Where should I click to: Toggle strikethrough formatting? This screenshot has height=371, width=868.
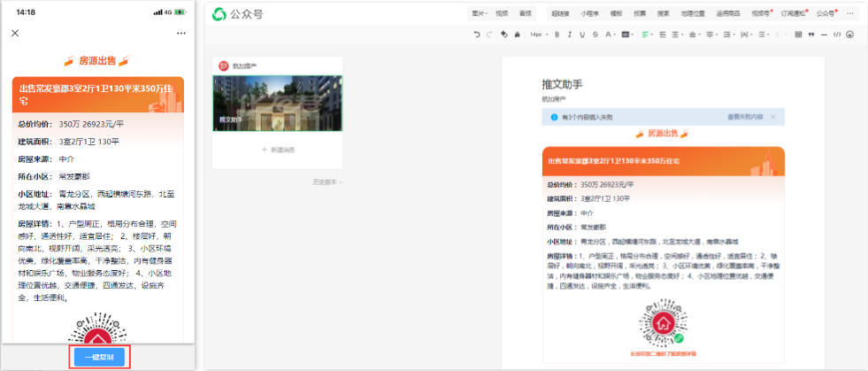(595, 35)
